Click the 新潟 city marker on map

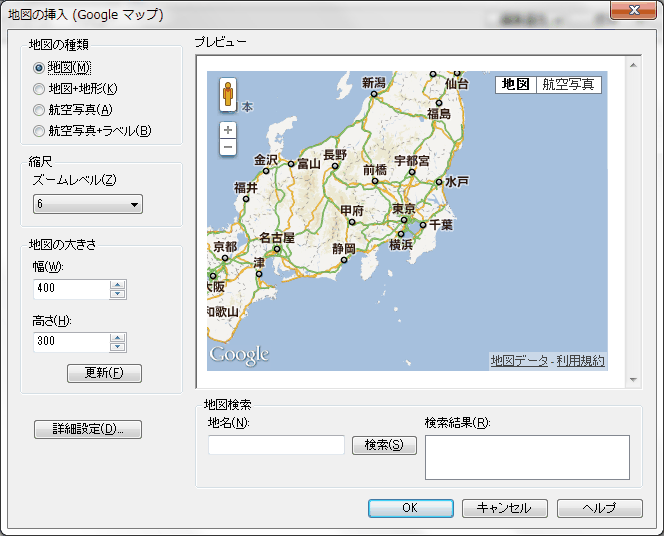pyautogui.click(x=374, y=94)
